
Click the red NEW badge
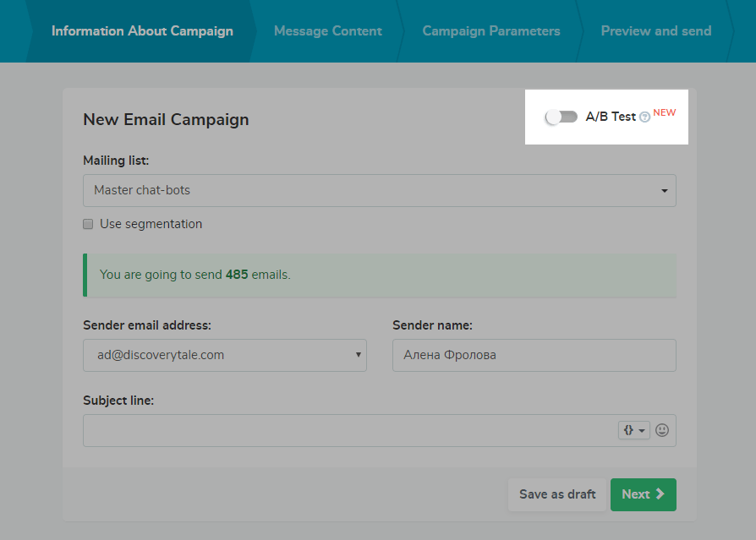coord(665,112)
